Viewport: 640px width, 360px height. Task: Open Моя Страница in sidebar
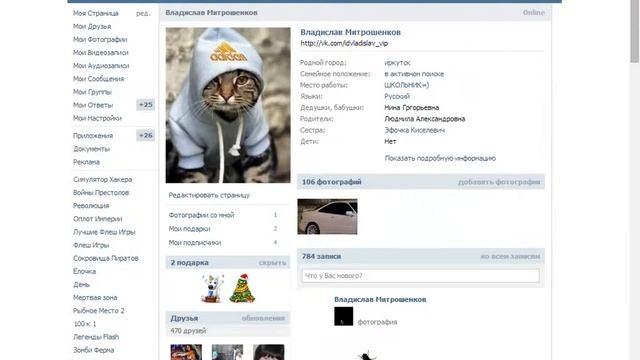96,13
